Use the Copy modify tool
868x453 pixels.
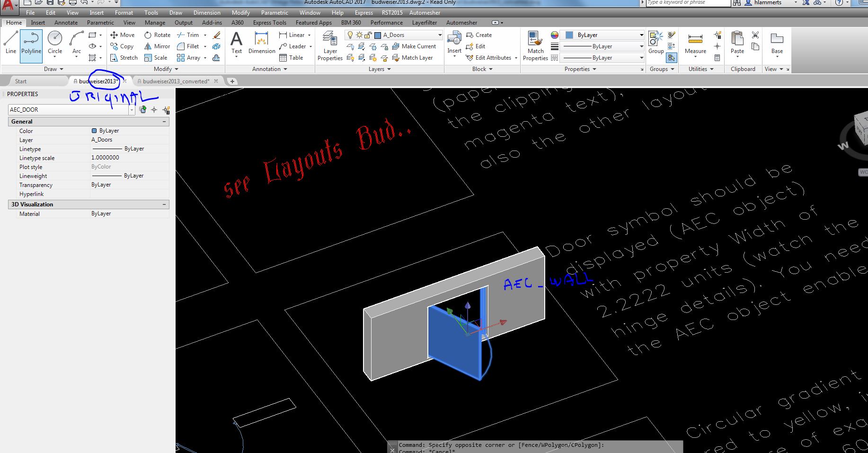(x=122, y=46)
